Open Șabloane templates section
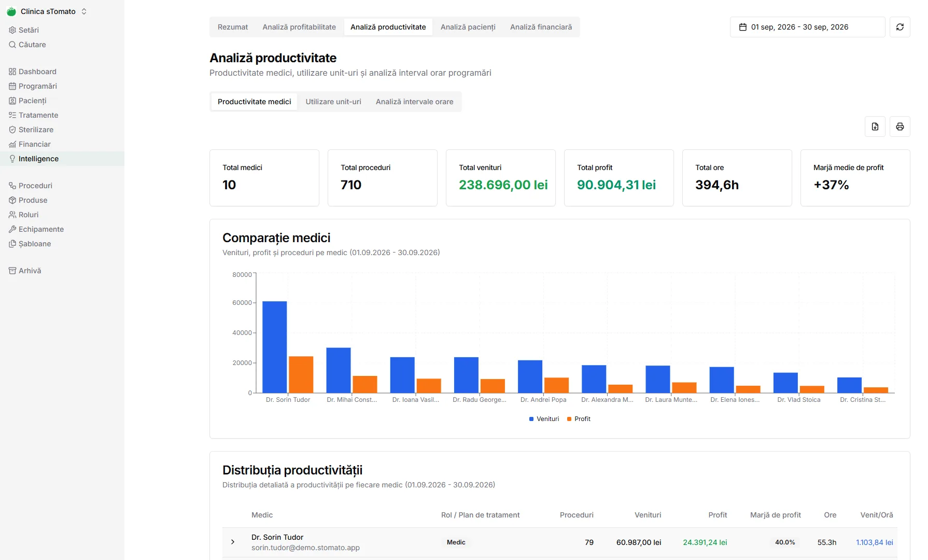The image size is (928, 560). click(x=30, y=244)
